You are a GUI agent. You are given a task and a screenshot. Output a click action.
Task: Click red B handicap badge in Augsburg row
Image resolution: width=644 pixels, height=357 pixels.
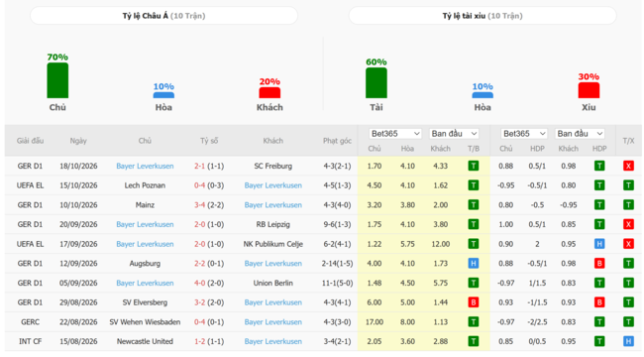[599, 264]
